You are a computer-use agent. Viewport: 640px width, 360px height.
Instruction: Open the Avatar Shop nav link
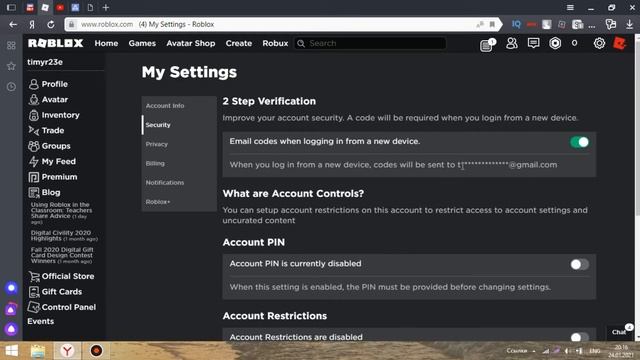(191, 43)
